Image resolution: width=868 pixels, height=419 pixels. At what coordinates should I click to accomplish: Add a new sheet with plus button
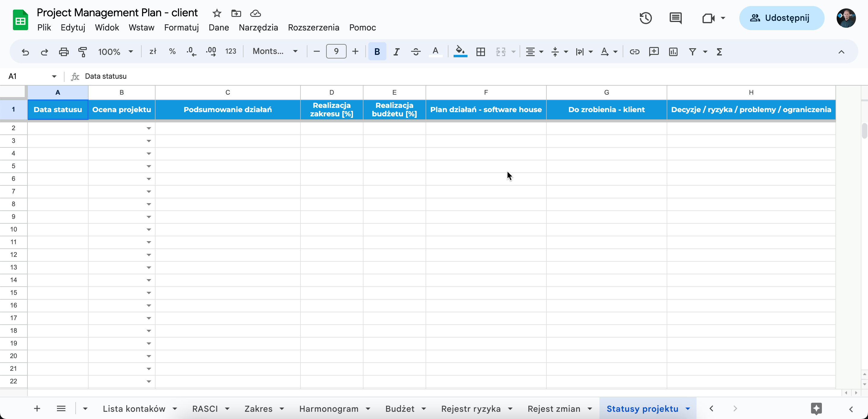pos(37,408)
